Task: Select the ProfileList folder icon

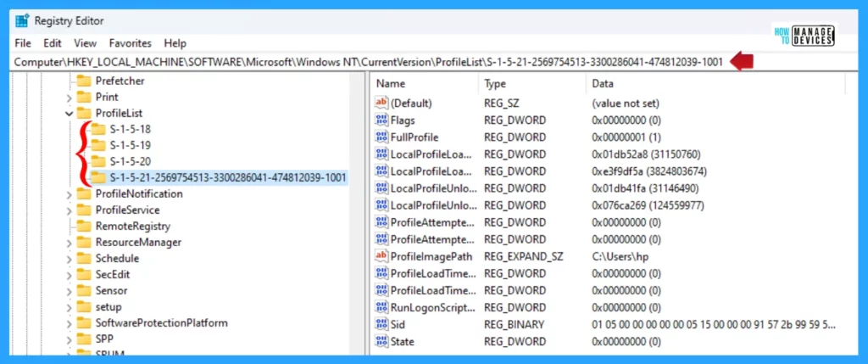Action: point(84,113)
